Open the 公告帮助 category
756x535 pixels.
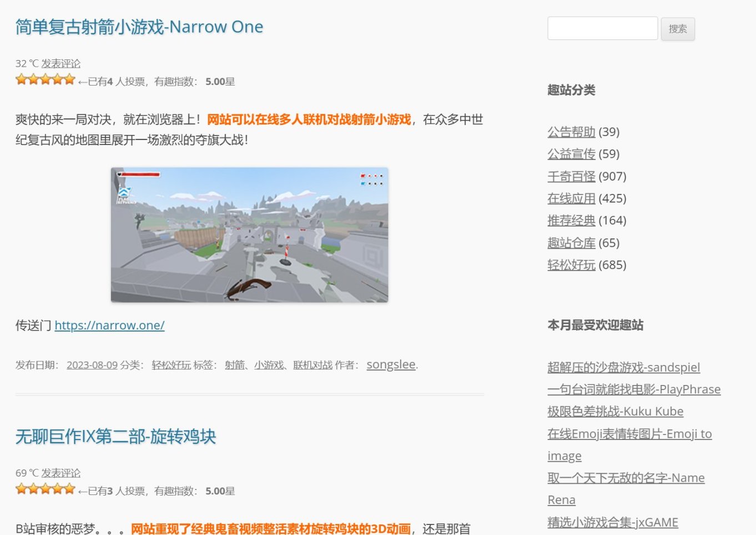571,132
